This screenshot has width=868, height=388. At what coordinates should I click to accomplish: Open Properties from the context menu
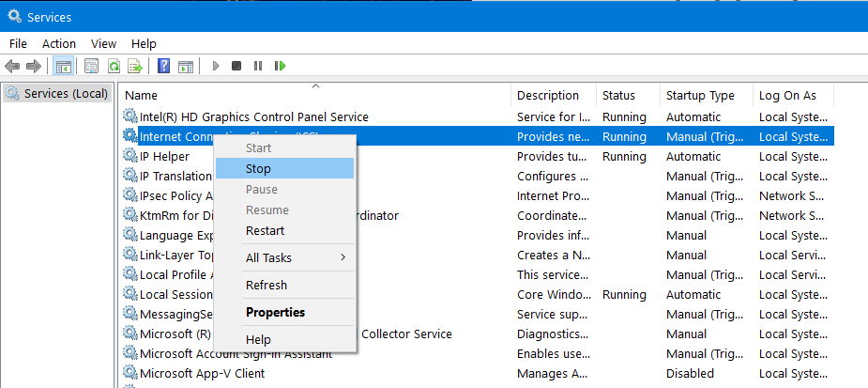pos(275,312)
